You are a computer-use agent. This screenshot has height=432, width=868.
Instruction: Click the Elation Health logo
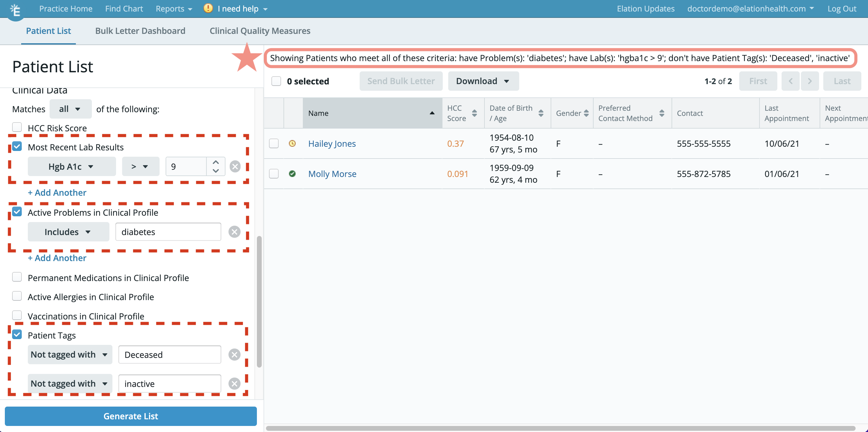[x=15, y=10]
